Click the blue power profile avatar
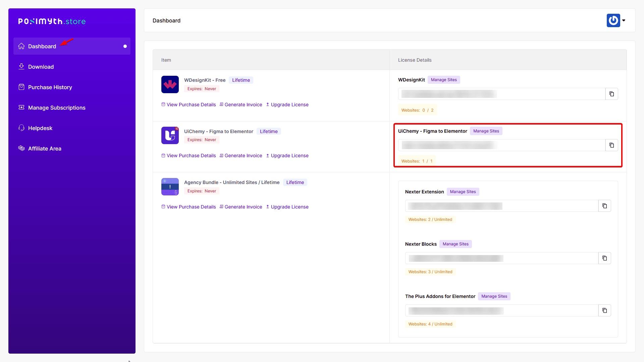The image size is (644, 362). click(613, 20)
